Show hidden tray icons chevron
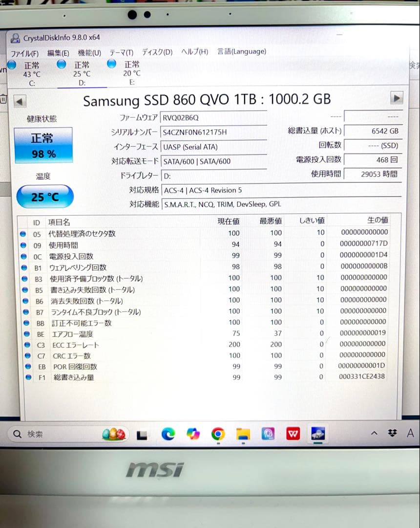Image resolution: width=420 pixels, height=528 pixels. (x=374, y=433)
